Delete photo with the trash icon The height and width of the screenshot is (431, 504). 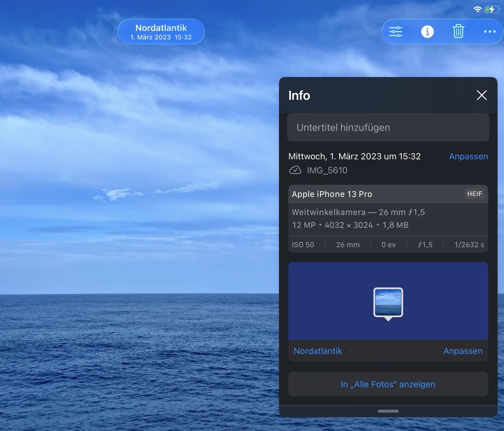click(x=458, y=32)
